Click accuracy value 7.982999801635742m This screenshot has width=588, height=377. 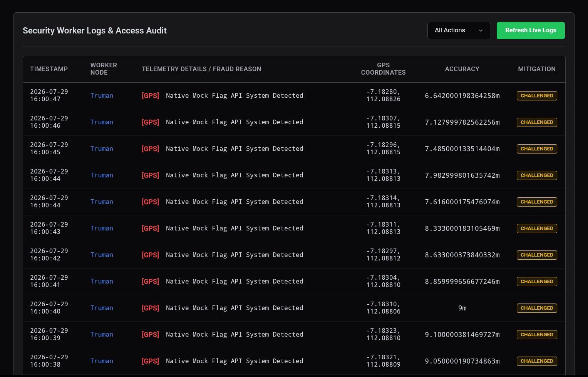[462, 175]
